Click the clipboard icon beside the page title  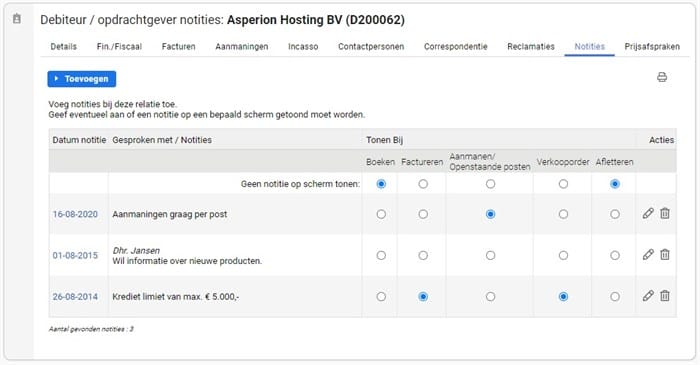click(17, 19)
